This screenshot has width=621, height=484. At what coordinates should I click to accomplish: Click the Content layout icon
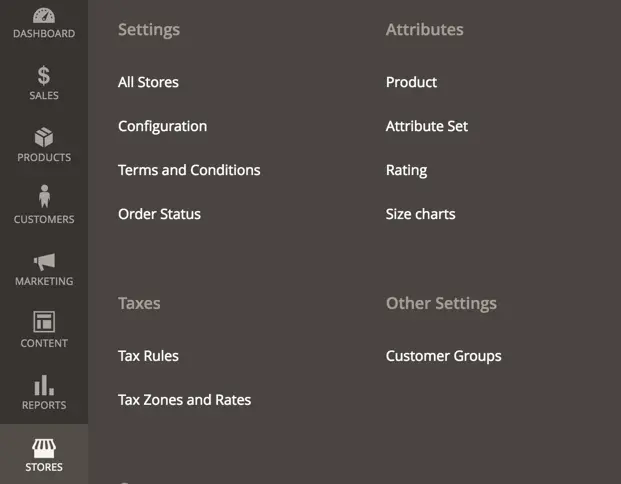pos(44,321)
